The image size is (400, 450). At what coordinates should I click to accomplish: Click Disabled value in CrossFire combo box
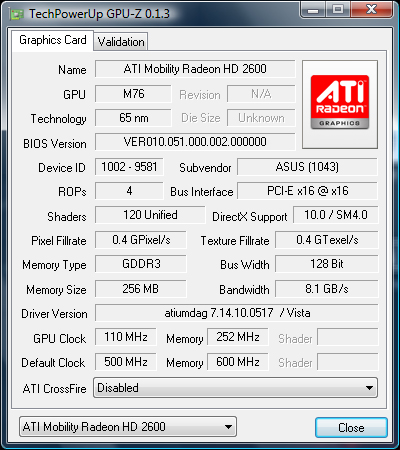click(x=118, y=388)
